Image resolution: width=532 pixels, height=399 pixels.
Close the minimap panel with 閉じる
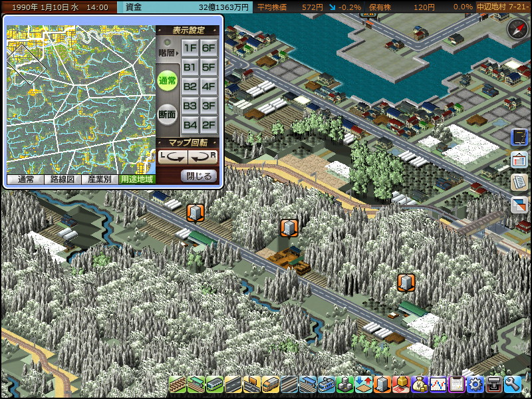click(199, 176)
